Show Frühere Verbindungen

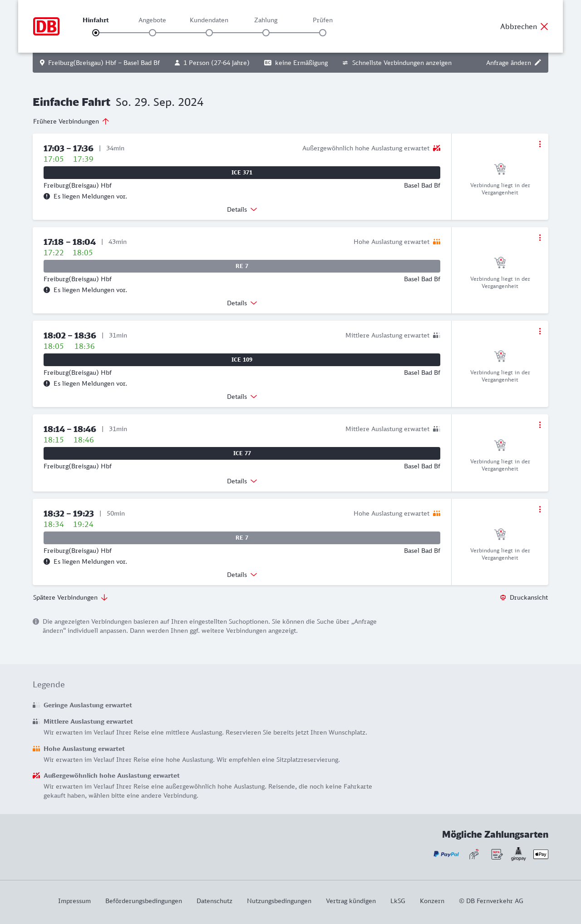(71, 121)
